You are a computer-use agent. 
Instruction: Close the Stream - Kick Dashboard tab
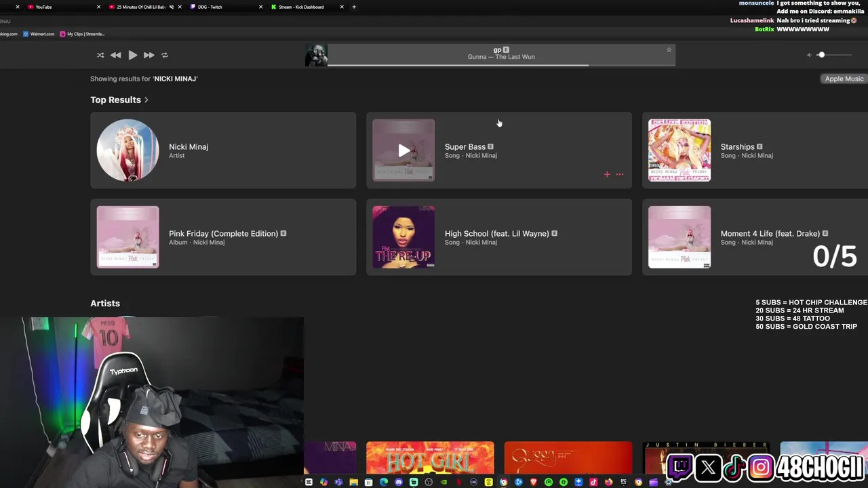[x=342, y=7]
